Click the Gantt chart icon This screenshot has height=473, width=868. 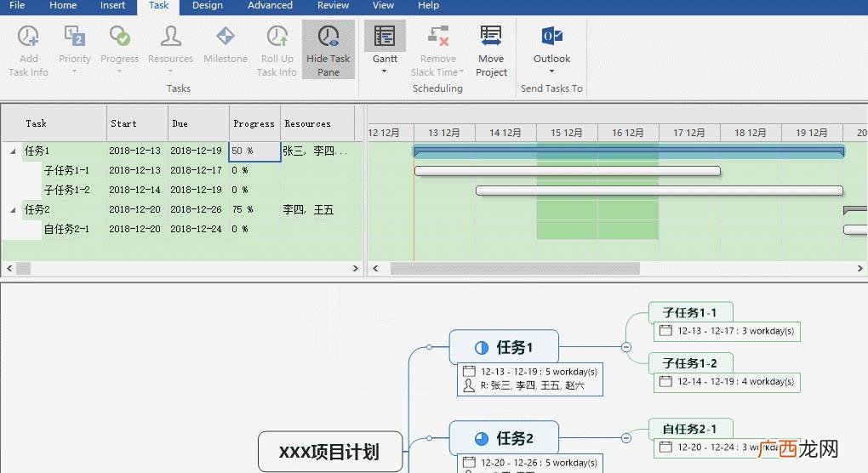click(385, 37)
